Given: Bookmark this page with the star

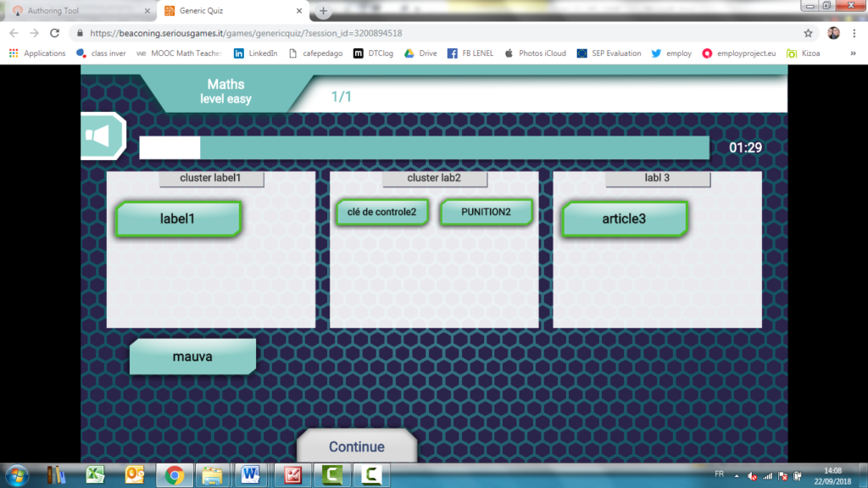Looking at the screenshot, I should pyautogui.click(x=808, y=33).
